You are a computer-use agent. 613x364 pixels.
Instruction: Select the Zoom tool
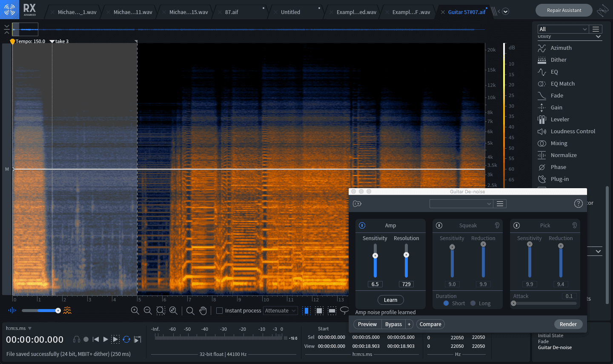pos(190,311)
